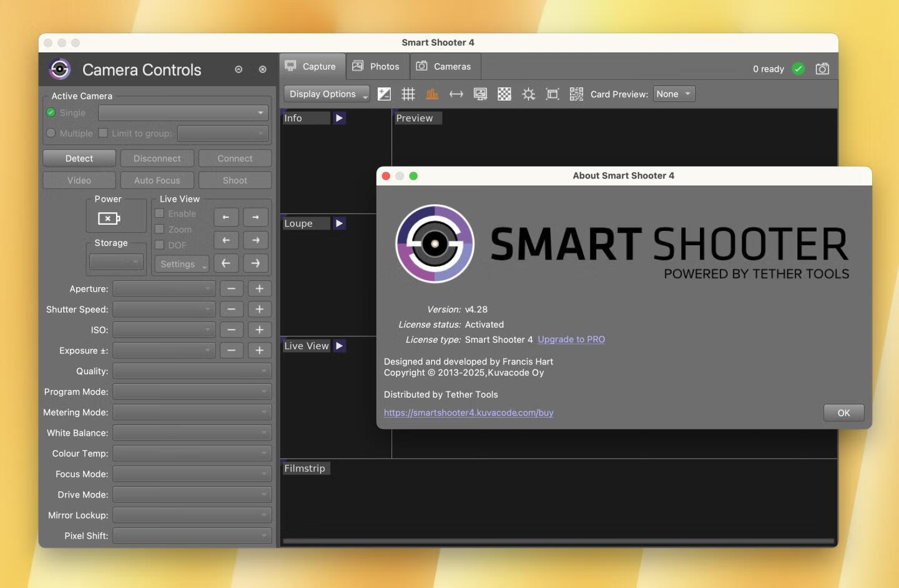
Task: Switch to the Photos tab
Action: (x=377, y=66)
